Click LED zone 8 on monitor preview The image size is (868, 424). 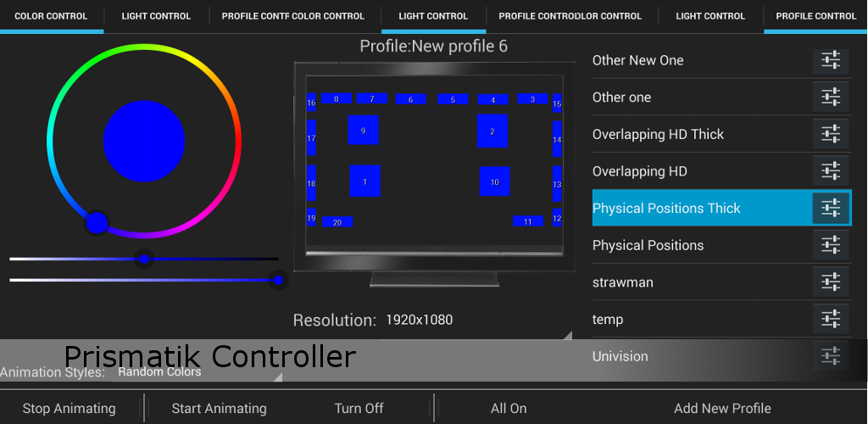coord(336,98)
